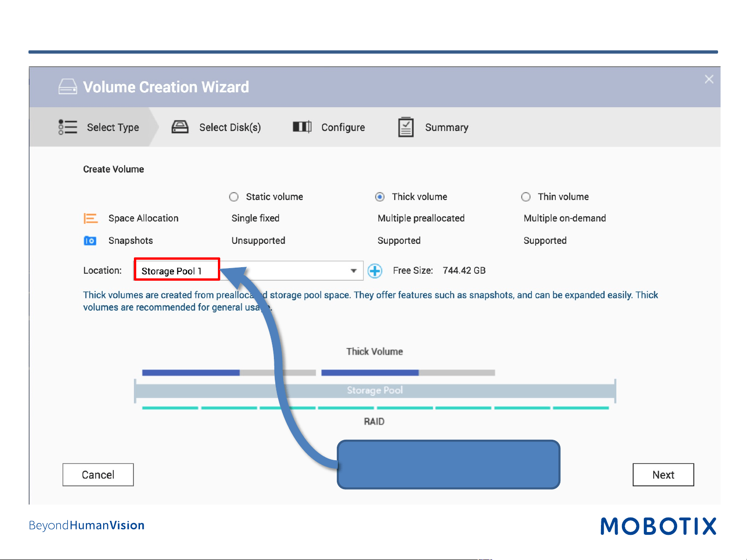This screenshot has height=560, width=747.
Task: Close the Volume Creation Wizard dialog
Action: tap(709, 79)
